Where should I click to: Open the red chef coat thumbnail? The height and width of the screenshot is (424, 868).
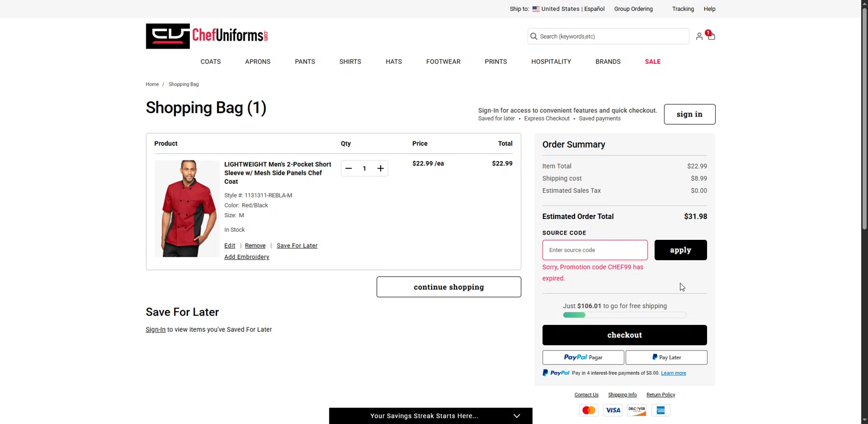click(187, 209)
